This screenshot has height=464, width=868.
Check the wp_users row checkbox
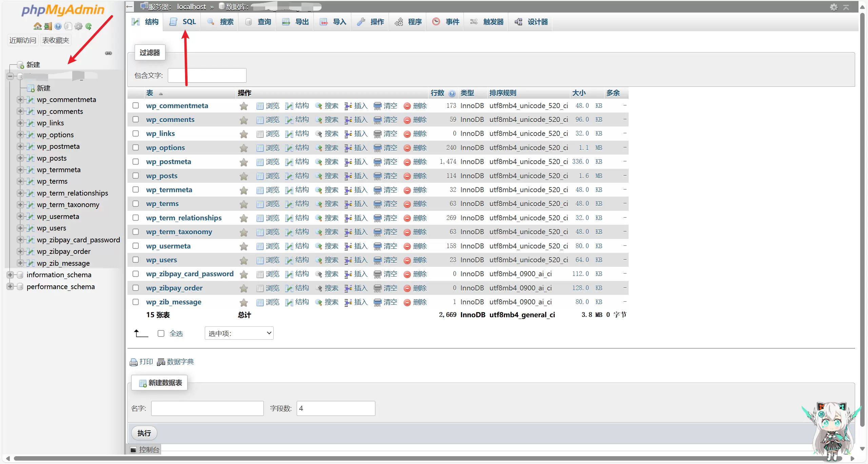[136, 260]
